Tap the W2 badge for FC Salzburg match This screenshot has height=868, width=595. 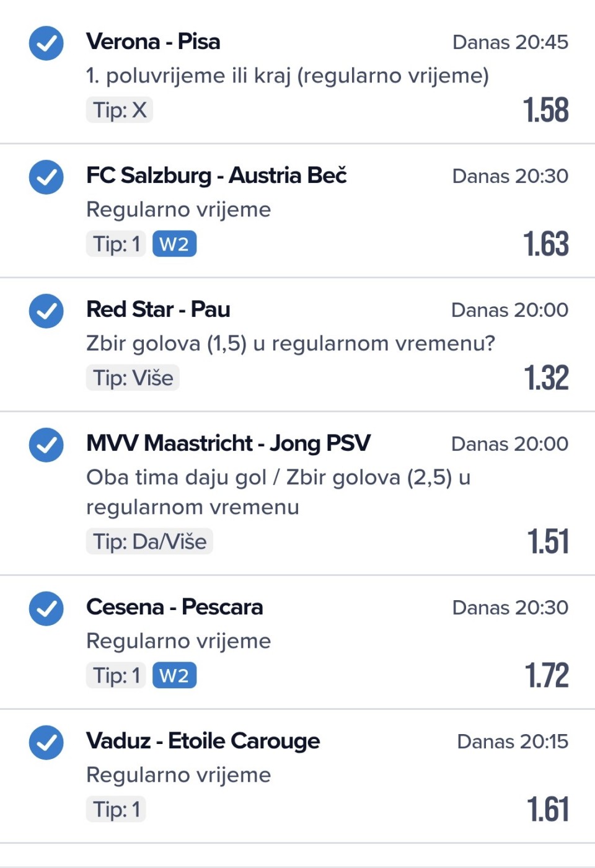(174, 244)
